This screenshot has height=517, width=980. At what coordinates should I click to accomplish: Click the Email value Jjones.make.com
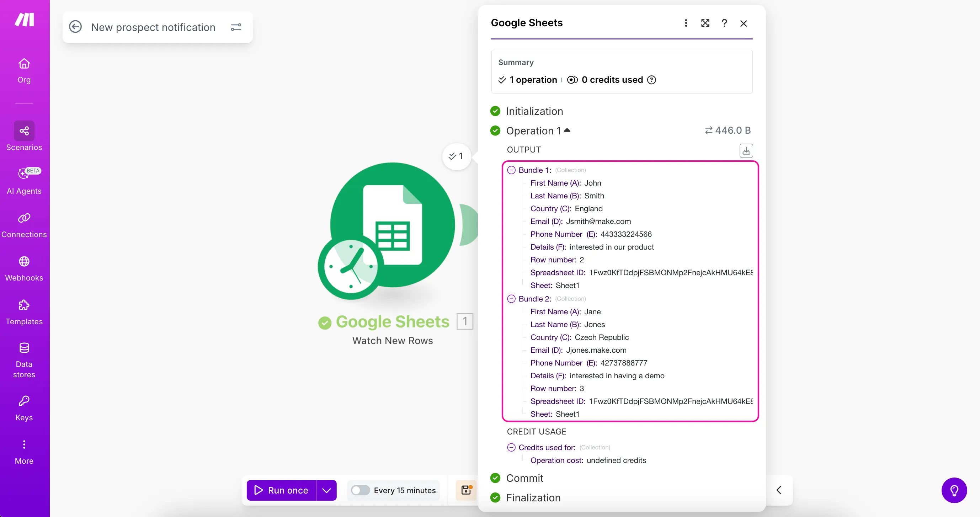(596, 350)
